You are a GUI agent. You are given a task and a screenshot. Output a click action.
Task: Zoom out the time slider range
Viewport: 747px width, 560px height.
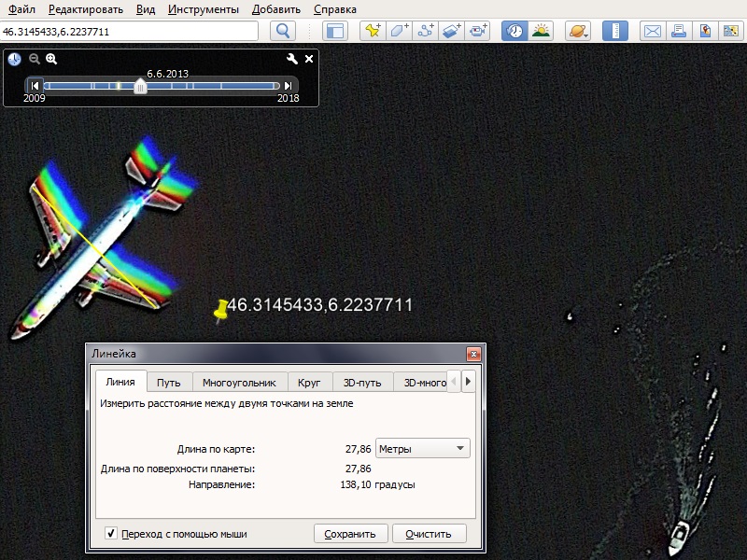(34, 59)
